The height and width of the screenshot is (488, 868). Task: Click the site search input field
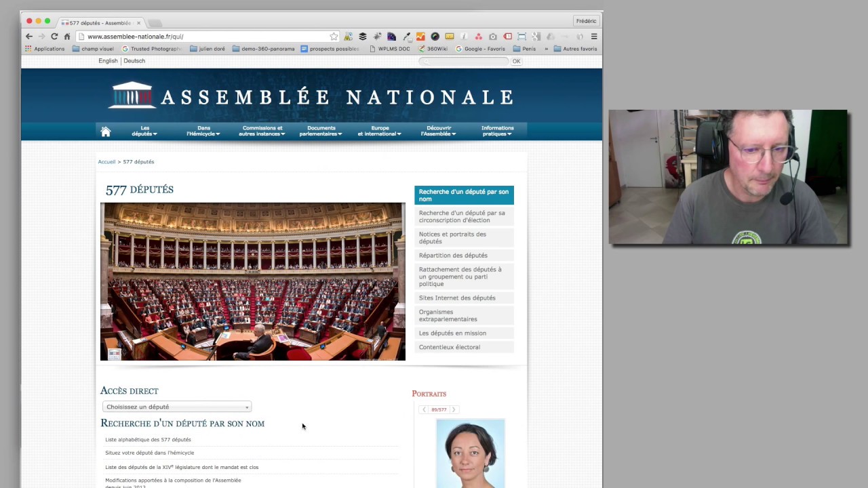click(463, 62)
